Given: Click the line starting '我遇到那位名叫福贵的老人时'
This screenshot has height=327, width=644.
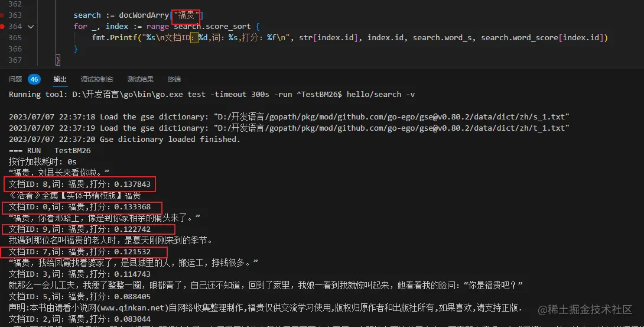Looking at the screenshot, I should click(111, 240).
